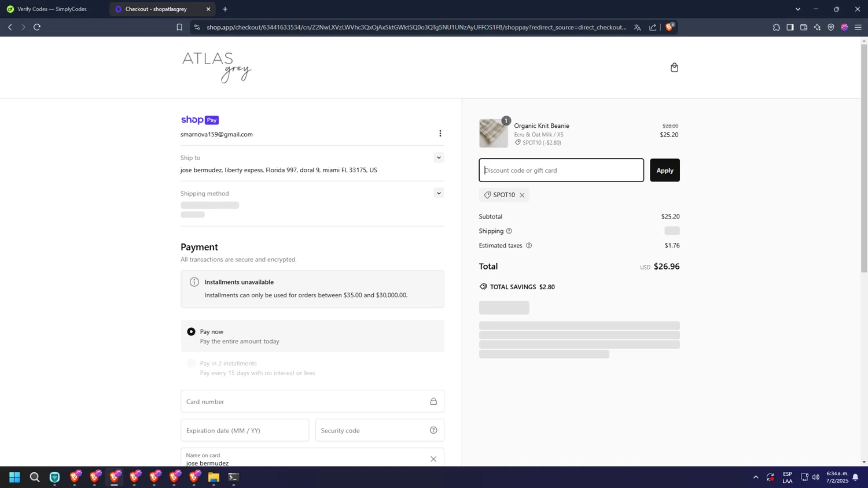Viewport: 868px width, 488px height.
Task: Open the browser translate page icon
Action: (637, 27)
